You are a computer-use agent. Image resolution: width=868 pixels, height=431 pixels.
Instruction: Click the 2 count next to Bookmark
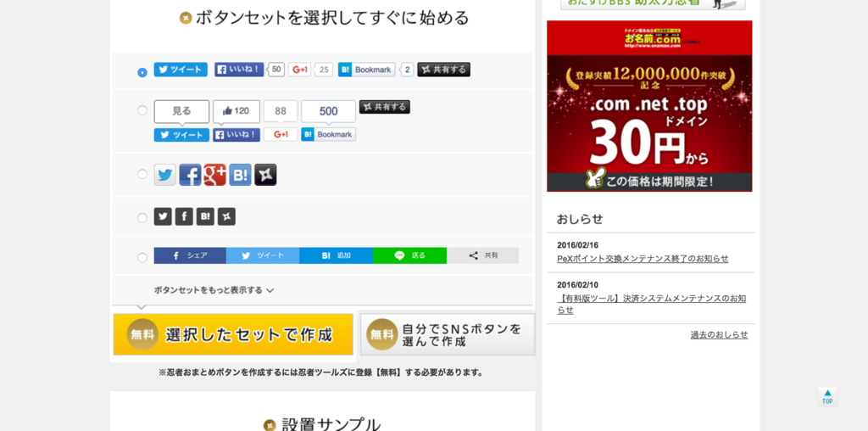pyautogui.click(x=408, y=70)
